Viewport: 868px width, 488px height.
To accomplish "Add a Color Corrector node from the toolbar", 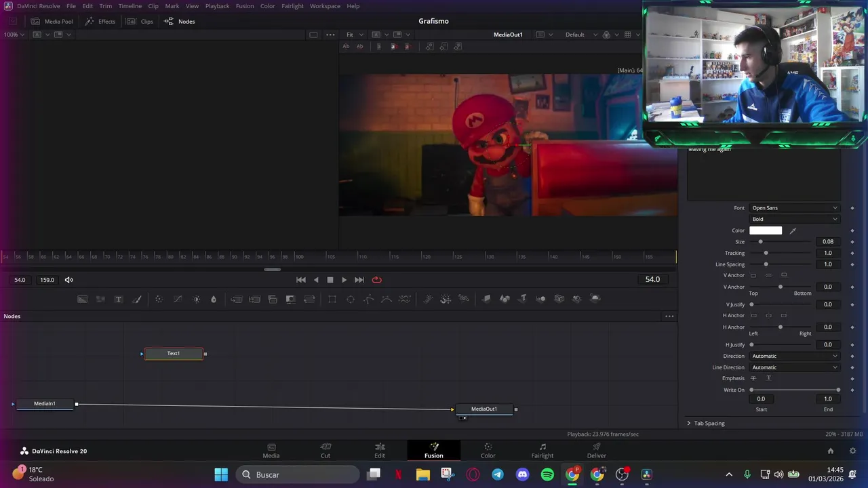I will click(159, 299).
